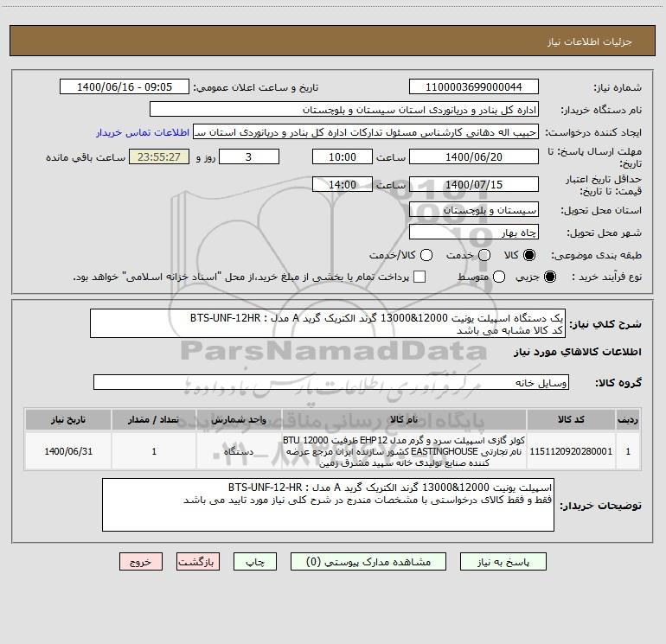Image resolution: width=666 pixels, height=644 pixels.
Task: Click the بازگشت back button
Action: point(198,562)
